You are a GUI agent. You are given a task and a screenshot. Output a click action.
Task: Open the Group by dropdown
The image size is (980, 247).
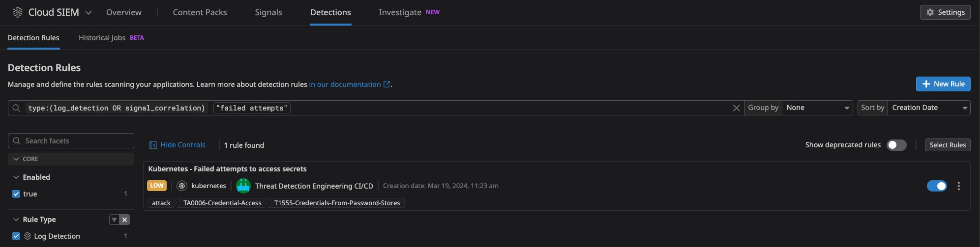(x=817, y=108)
